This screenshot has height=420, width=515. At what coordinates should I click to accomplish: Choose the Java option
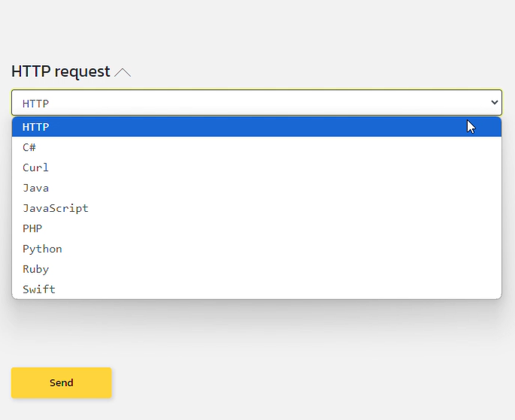pyautogui.click(x=256, y=188)
